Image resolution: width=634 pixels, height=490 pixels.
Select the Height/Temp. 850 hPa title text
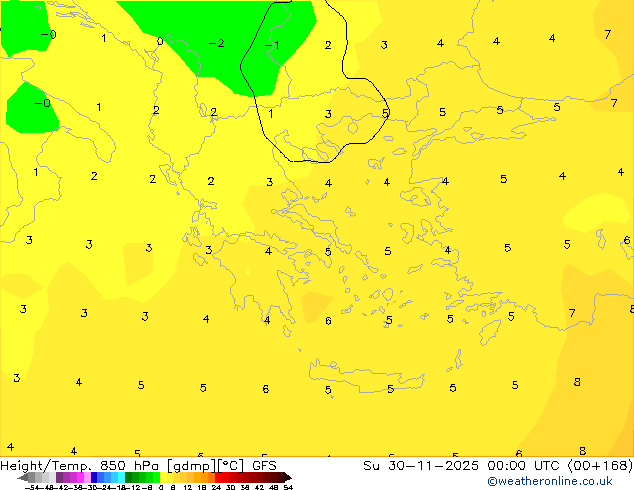[x=80, y=466]
